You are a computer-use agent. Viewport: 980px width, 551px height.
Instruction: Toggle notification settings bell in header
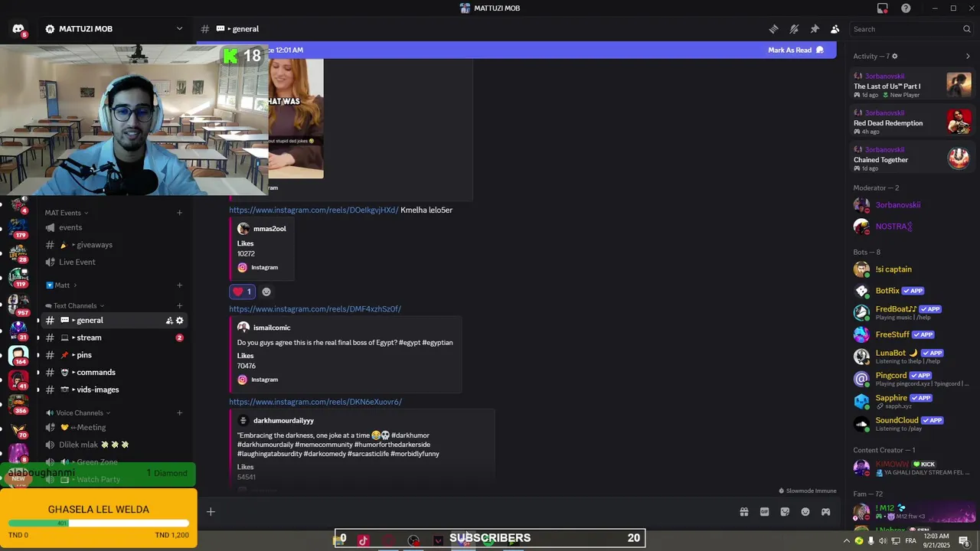794,29
